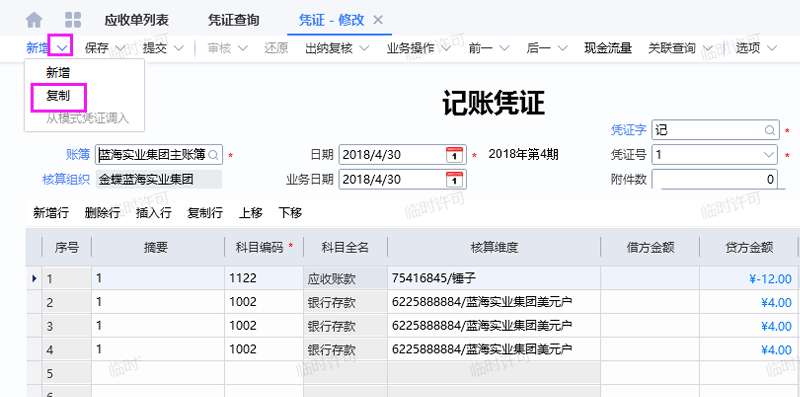Click the 摘要 column header

(158, 247)
